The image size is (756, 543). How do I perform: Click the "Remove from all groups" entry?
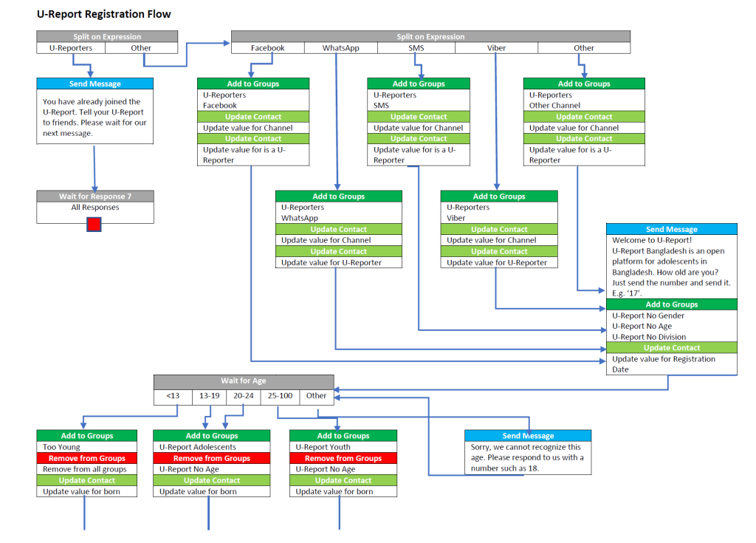click(84, 469)
